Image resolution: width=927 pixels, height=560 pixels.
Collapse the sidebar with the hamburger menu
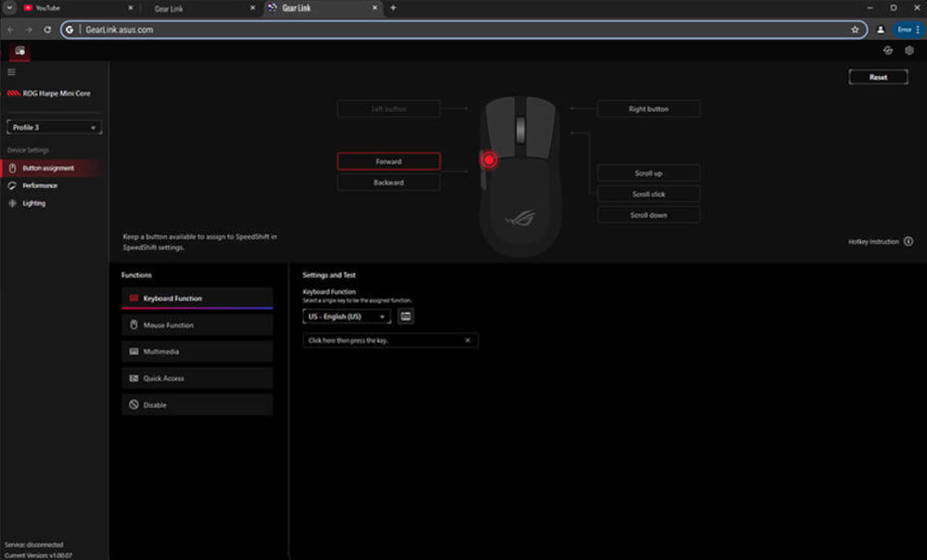click(12, 72)
